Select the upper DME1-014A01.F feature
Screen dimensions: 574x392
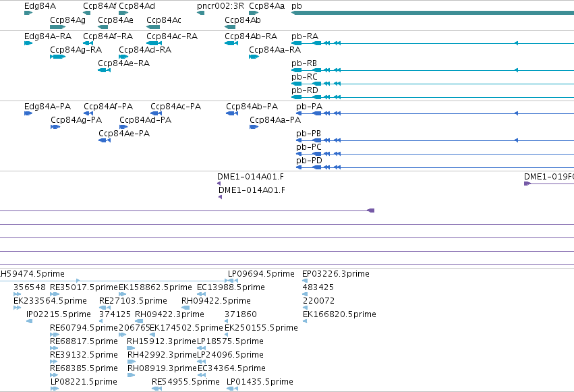tap(219, 184)
